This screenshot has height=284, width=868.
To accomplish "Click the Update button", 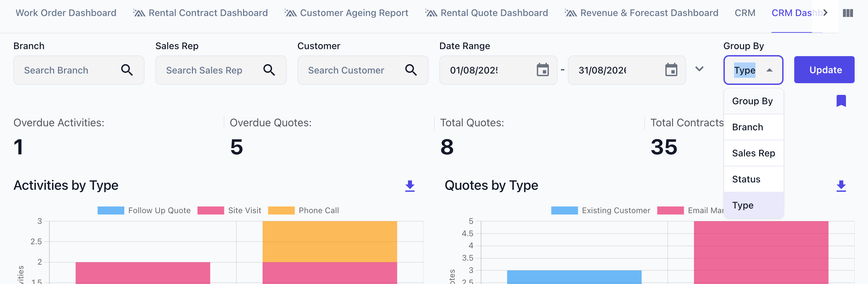I will click(824, 70).
